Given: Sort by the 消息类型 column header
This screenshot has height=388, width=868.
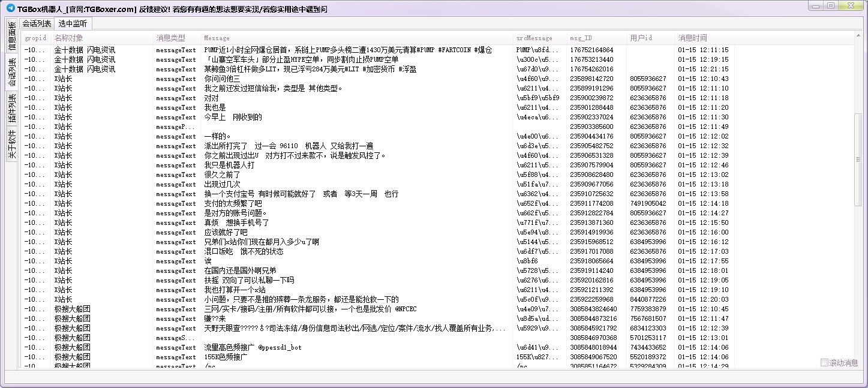Looking at the screenshot, I should pyautogui.click(x=171, y=38).
